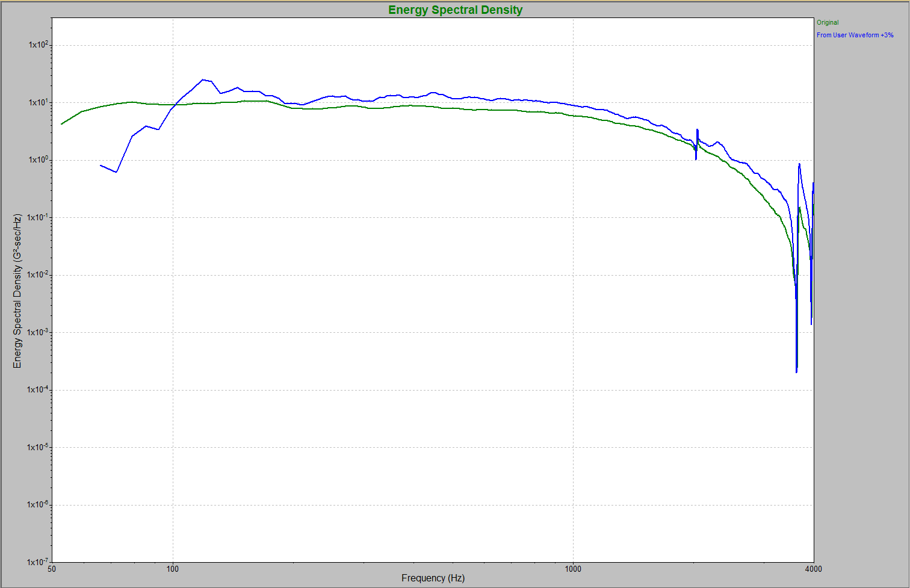Click the 1x10¹ y-axis tick label
Screen dimensions: 910x588
tap(39, 102)
